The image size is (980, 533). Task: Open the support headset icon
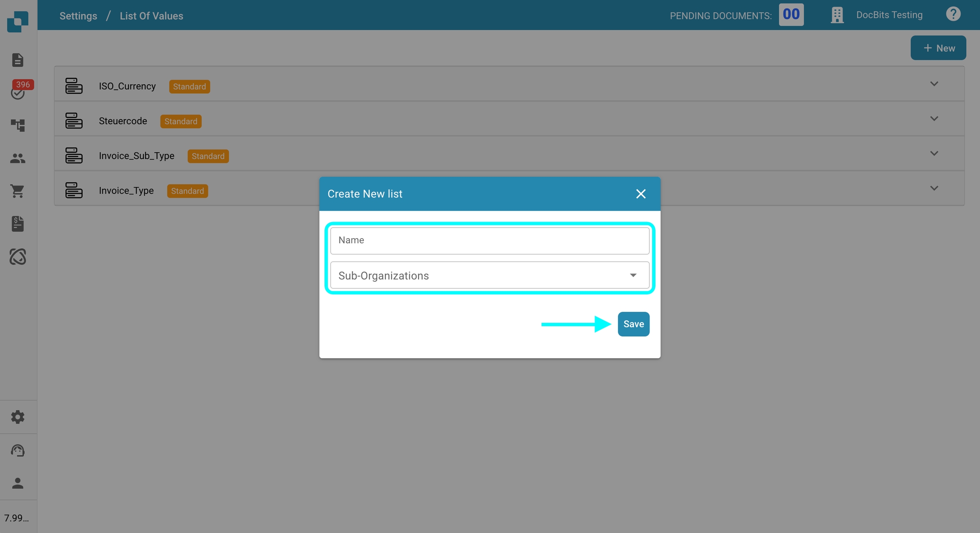[x=17, y=450]
